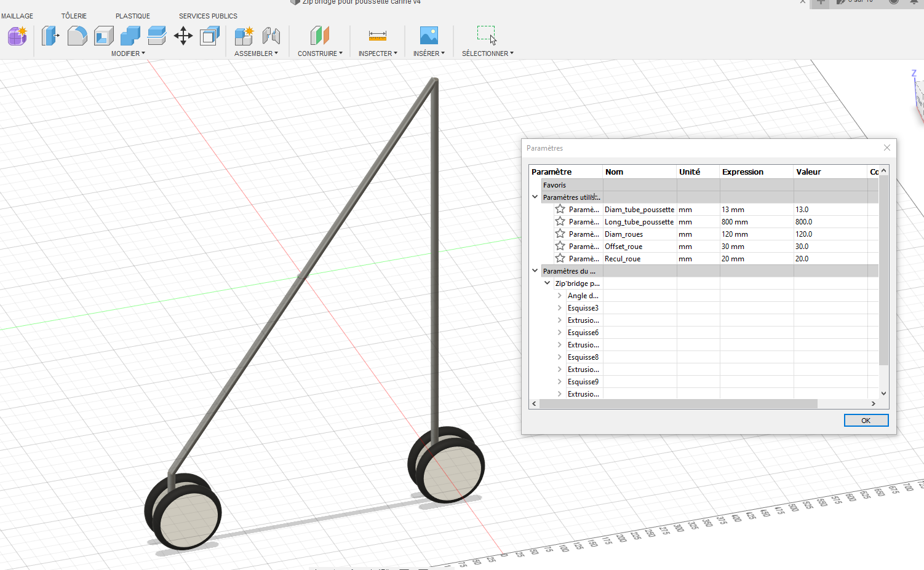Open the Joint tool
Image resolution: width=924 pixels, height=570 pixels.
point(271,36)
